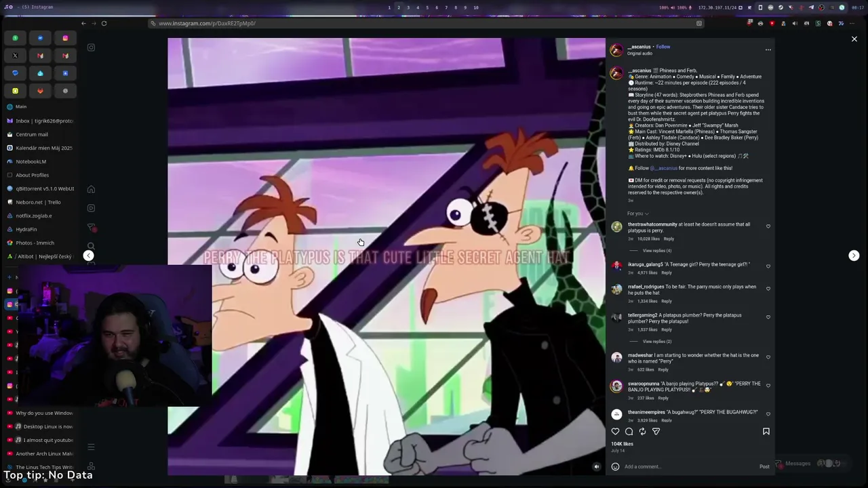The height and width of the screenshot is (488, 868).
Task: Like the Instagram post with the heart icon
Action: point(615,432)
